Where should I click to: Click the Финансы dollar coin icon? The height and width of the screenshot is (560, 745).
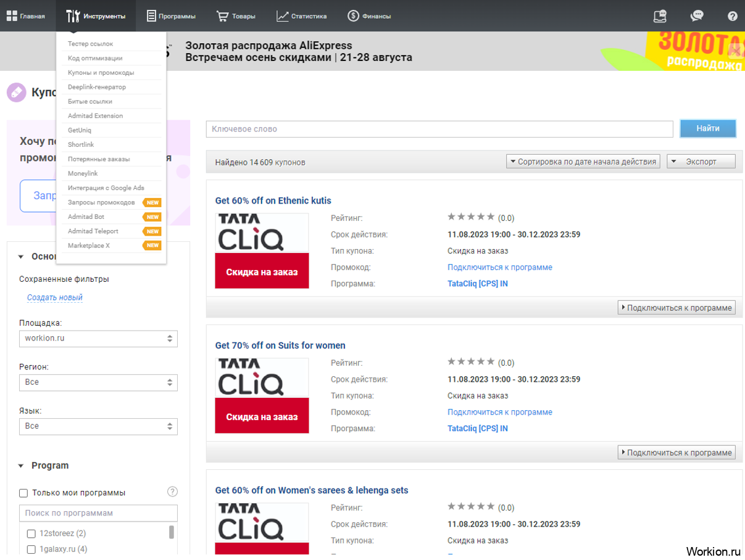(x=353, y=16)
